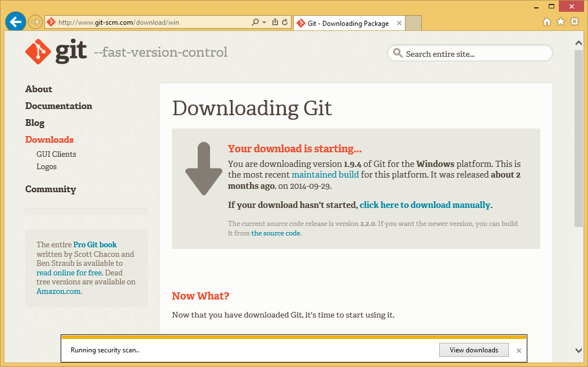Open a new blank browser tab

coord(414,23)
